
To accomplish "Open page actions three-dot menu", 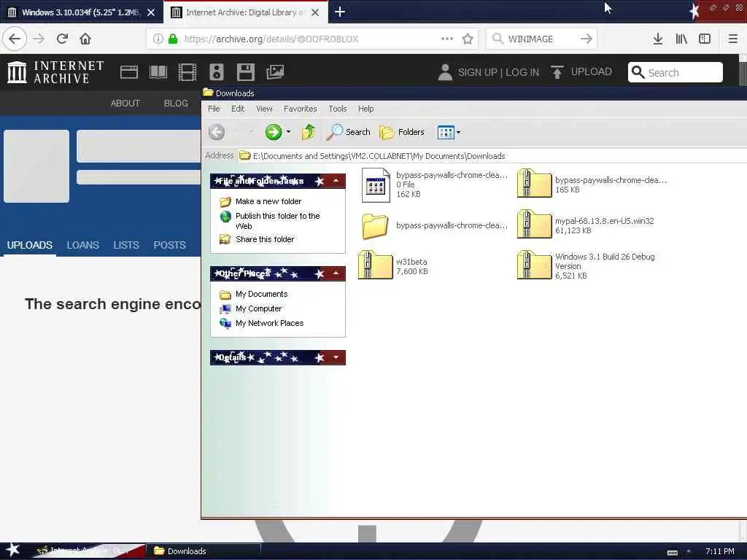I will (447, 39).
